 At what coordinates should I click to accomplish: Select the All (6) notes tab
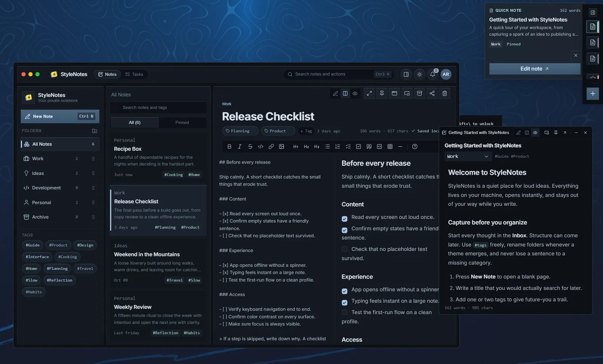pos(135,122)
